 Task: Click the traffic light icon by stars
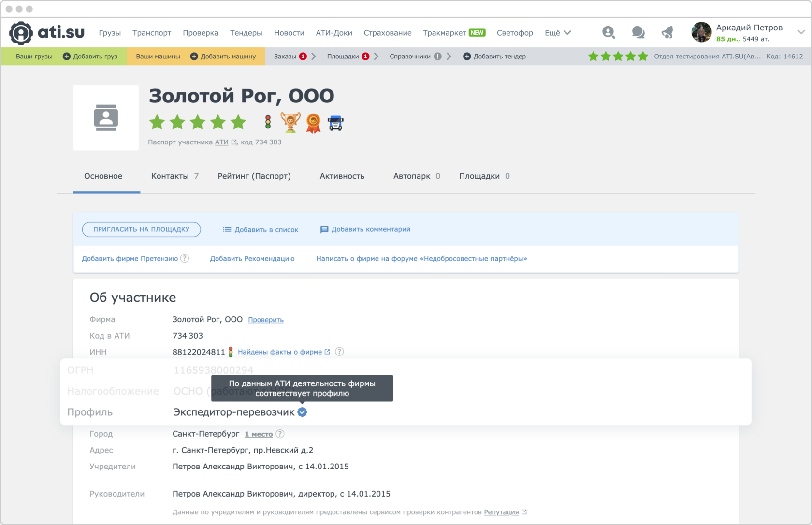click(268, 122)
